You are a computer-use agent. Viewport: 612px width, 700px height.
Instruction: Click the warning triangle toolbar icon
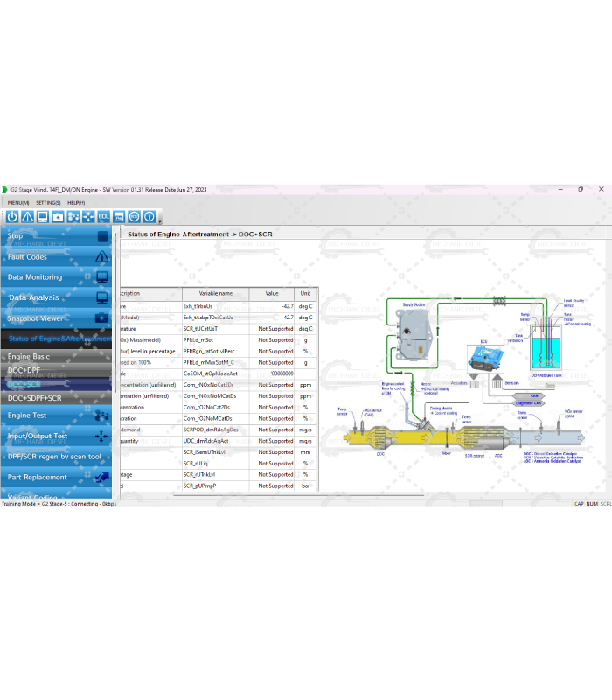click(x=28, y=217)
